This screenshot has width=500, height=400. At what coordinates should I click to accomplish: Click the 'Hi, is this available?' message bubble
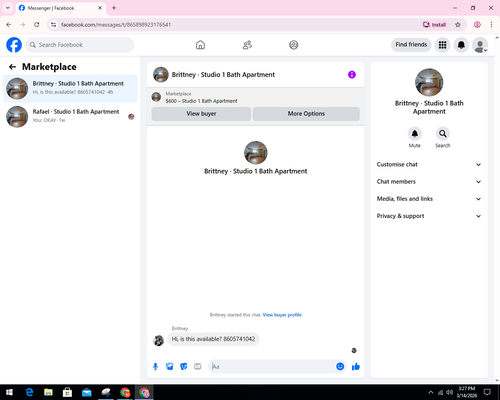(x=213, y=339)
